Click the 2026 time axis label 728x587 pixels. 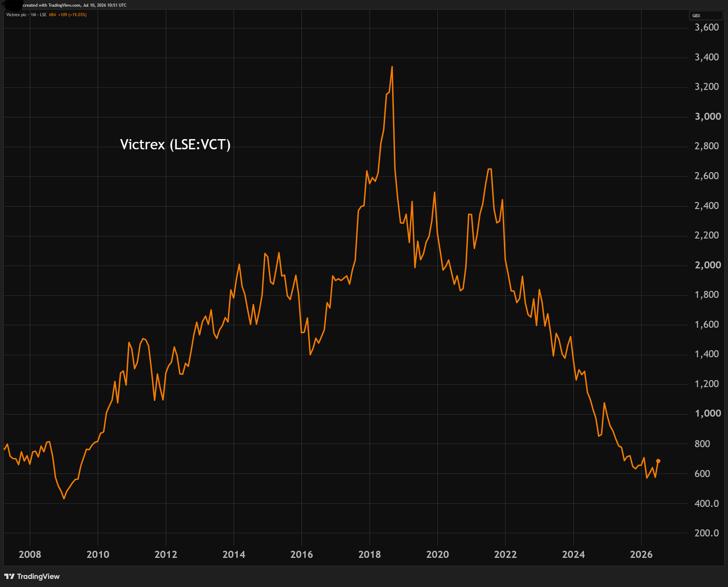click(x=641, y=554)
